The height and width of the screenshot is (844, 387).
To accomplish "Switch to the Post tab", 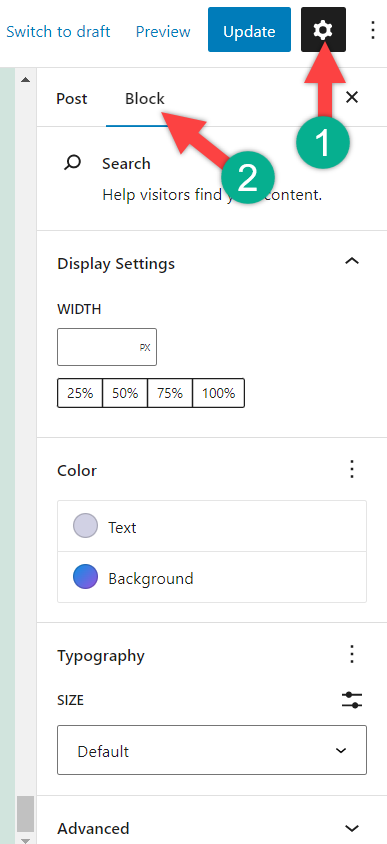I will tap(72, 99).
